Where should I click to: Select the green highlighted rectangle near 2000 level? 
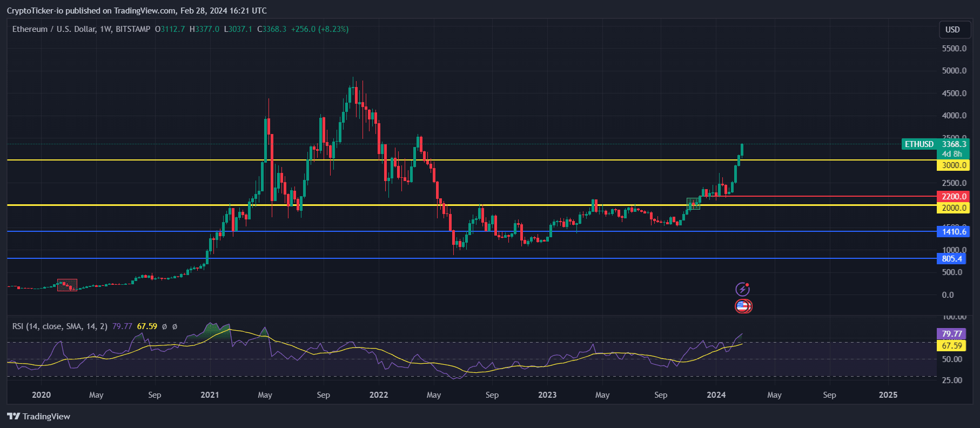[693, 204]
